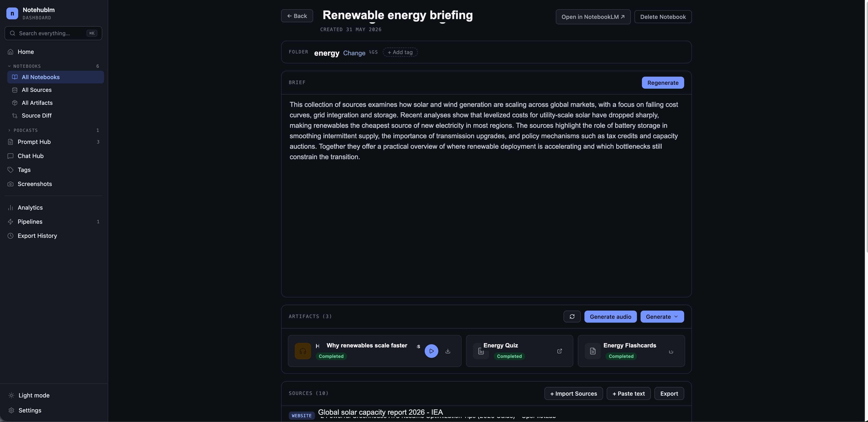868x422 pixels.
Task: Open Home in the sidebar
Action: point(54,52)
